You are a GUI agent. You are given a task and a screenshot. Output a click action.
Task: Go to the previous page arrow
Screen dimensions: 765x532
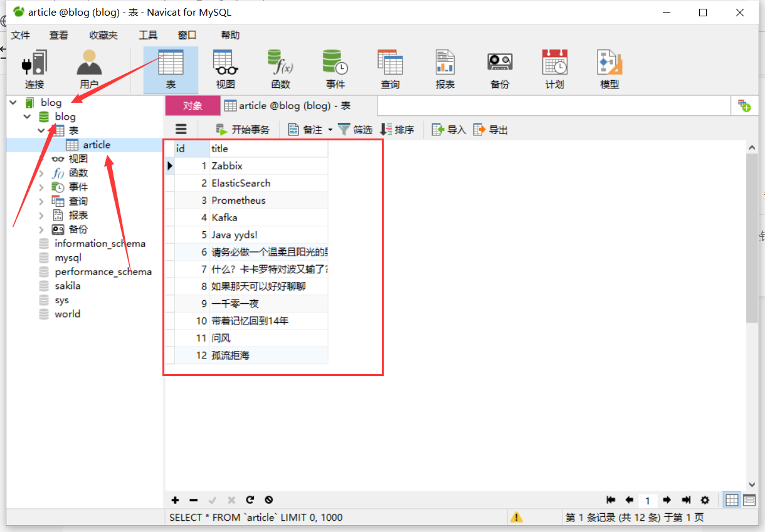[630, 500]
